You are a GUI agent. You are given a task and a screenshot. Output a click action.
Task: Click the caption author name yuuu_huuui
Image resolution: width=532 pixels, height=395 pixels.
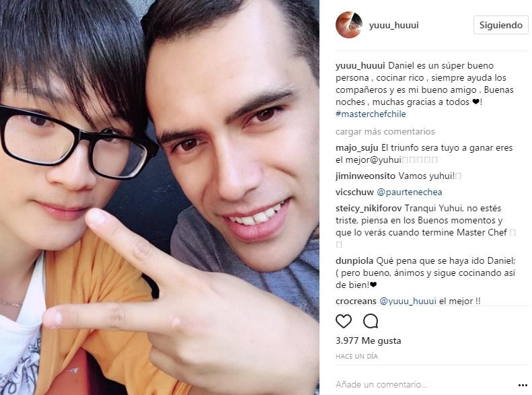coord(360,66)
